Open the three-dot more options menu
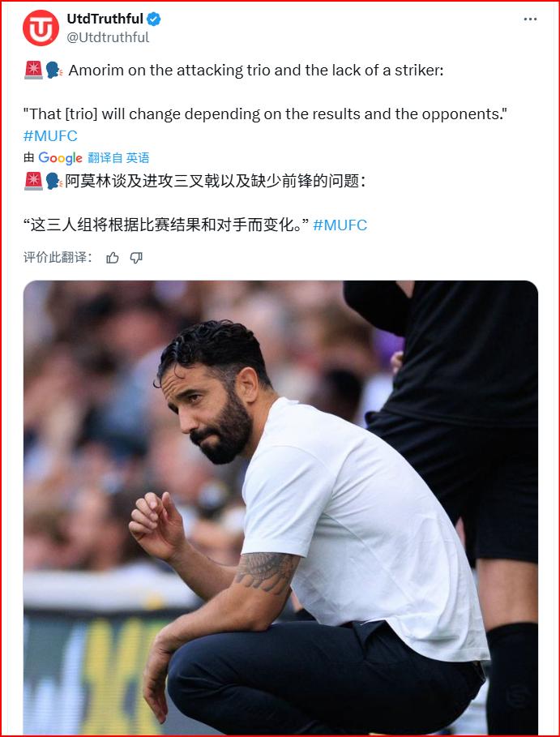Viewport: 560px width, 737px height. (530, 19)
